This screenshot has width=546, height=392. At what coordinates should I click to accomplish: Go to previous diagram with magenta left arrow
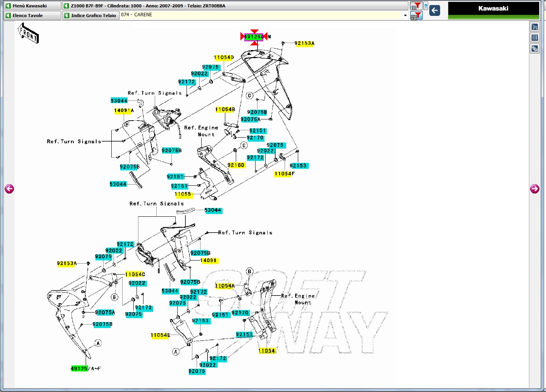click(9, 189)
